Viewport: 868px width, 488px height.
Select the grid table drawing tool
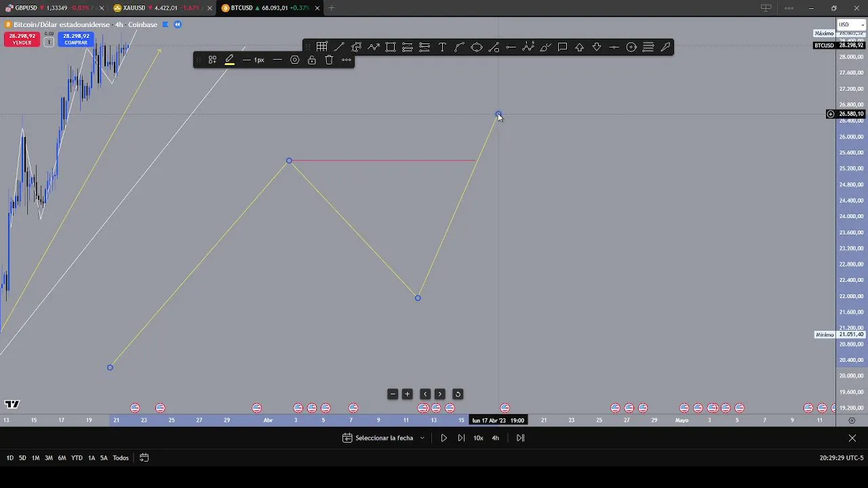click(x=322, y=47)
